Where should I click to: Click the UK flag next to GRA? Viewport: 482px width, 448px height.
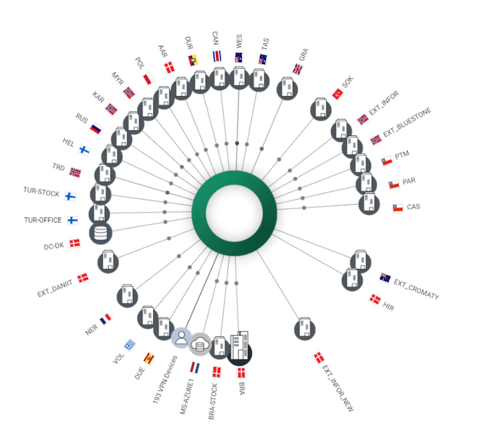pos(298,69)
